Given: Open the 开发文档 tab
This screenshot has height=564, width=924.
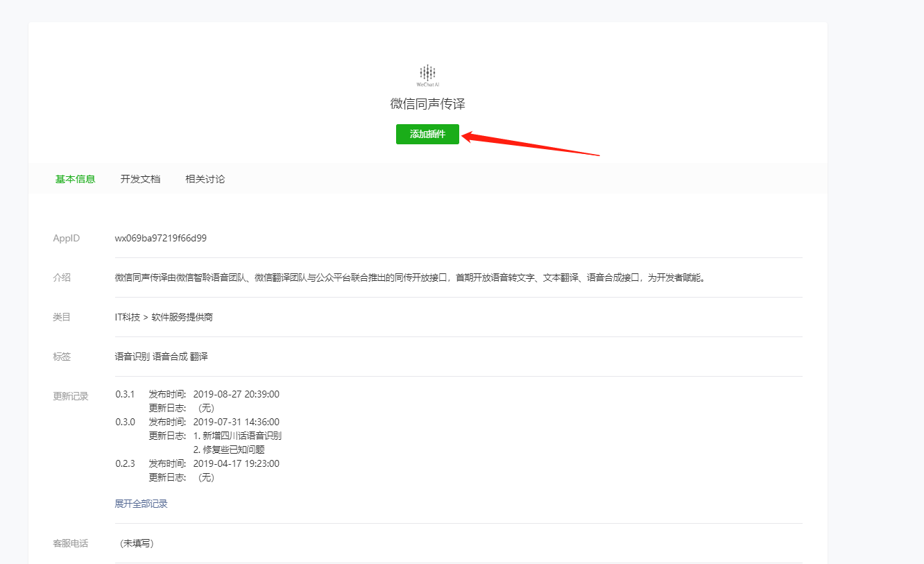Looking at the screenshot, I should [140, 179].
